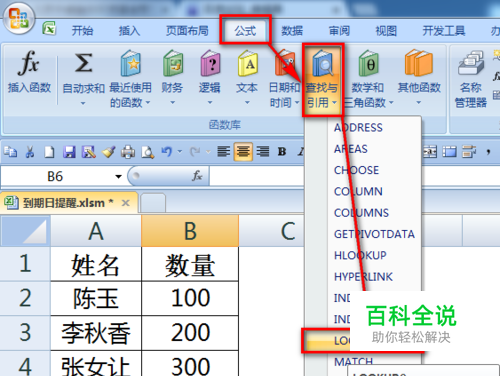Select the CHOOSE function
This screenshot has height=376, width=500.
pyautogui.click(x=356, y=170)
